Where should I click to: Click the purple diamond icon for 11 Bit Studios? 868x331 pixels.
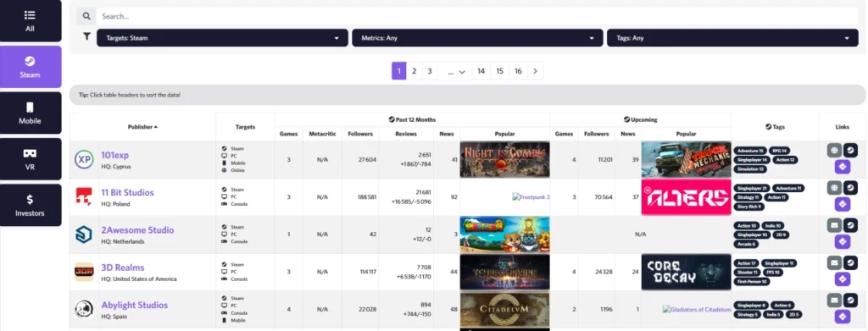(x=842, y=205)
